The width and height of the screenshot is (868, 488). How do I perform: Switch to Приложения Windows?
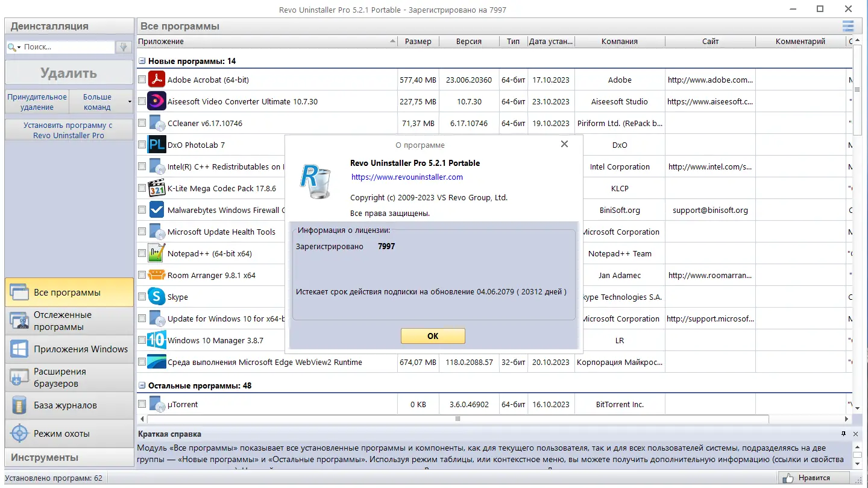point(69,349)
